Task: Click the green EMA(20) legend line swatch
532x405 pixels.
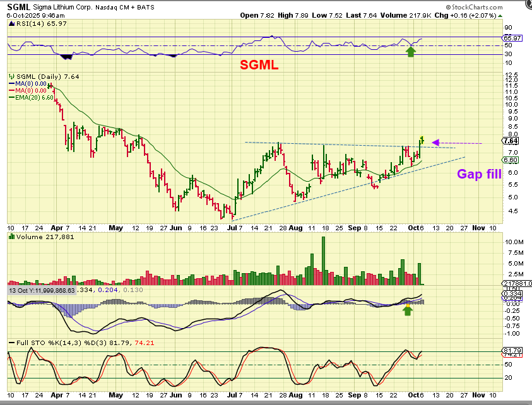Action: click(12, 98)
